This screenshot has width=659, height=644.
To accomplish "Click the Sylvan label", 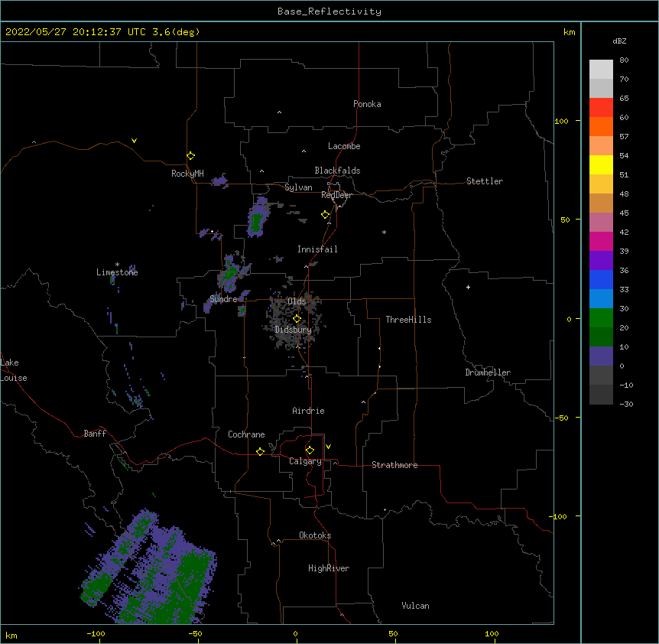I will click(x=298, y=187).
